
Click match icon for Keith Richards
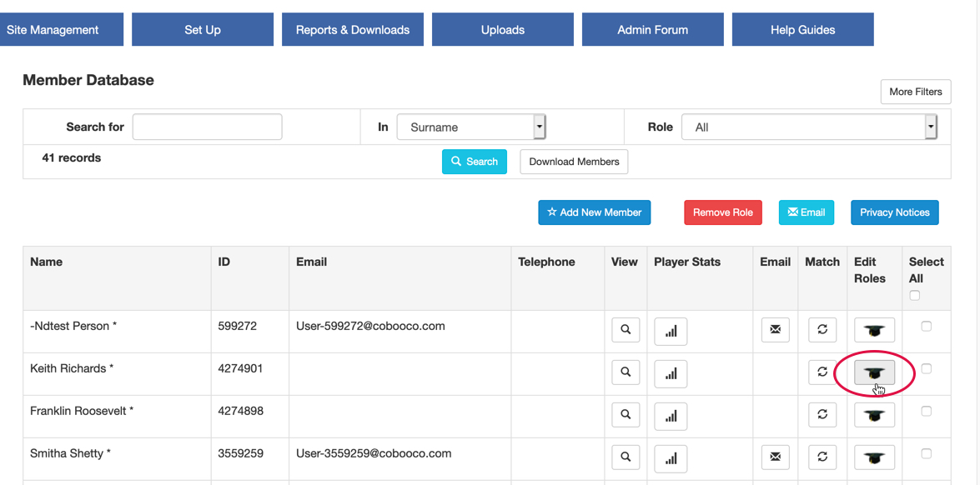pos(822,372)
